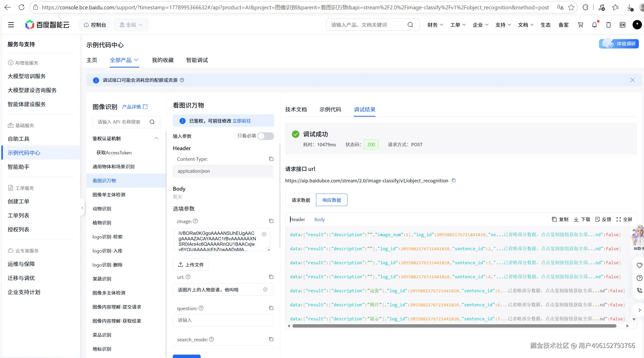The width and height of the screenshot is (644, 358).
Task: Open the hamburger navigation menu
Action: pos(11,25)
